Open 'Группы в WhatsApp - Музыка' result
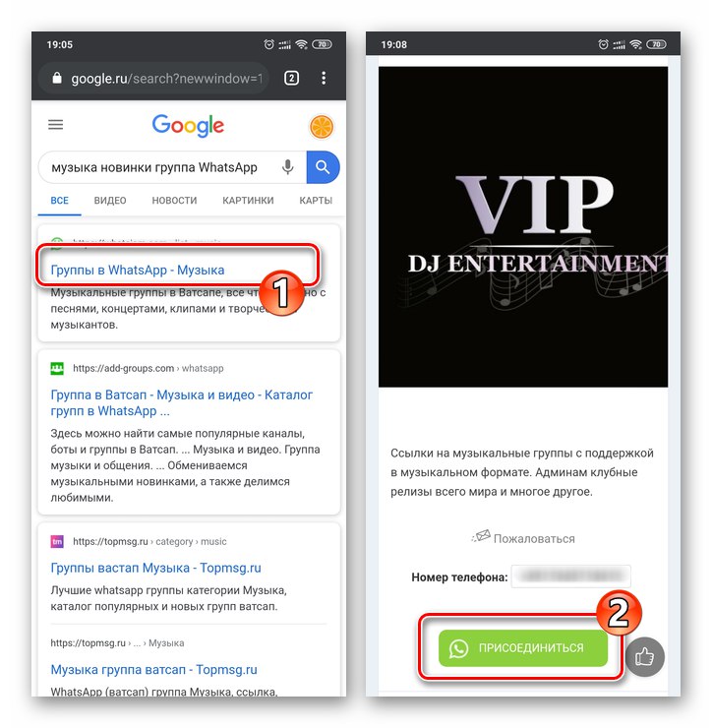712x728 pixels. (x=138, y=270)
